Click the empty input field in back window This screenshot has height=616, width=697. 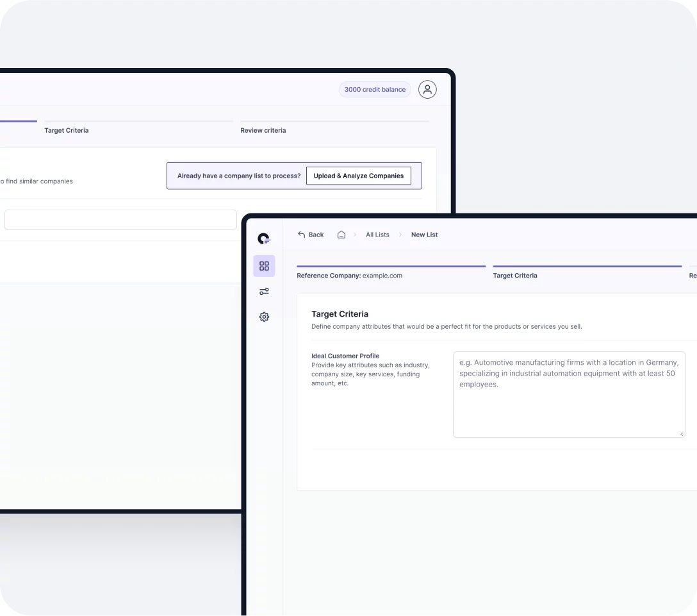coord(120,220)
